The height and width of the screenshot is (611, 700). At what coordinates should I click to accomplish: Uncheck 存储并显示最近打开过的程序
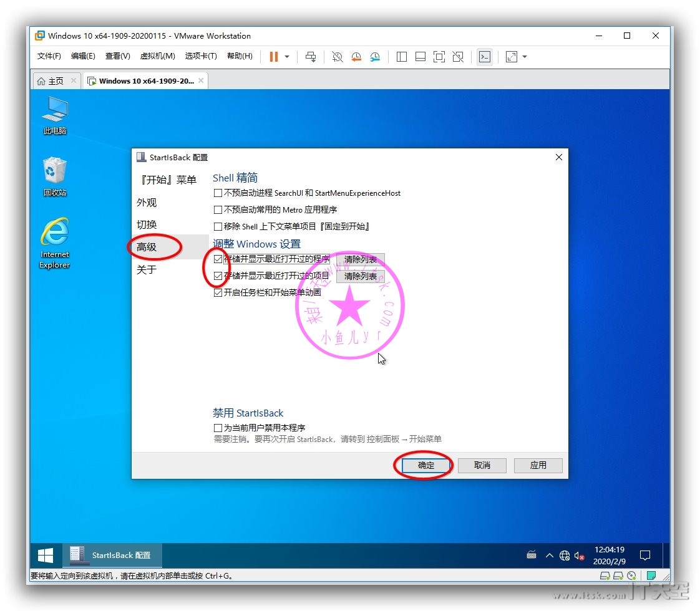click(x=218, y=259)
